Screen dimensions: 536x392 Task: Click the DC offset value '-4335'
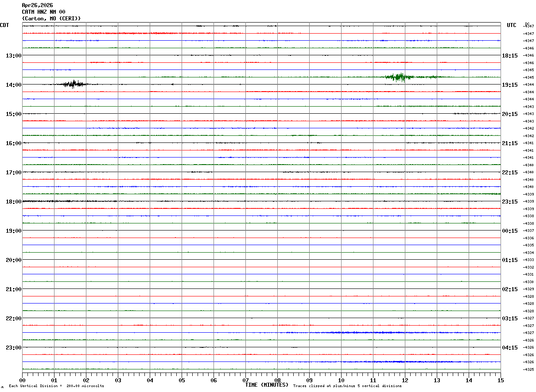(x=528, y=245)
